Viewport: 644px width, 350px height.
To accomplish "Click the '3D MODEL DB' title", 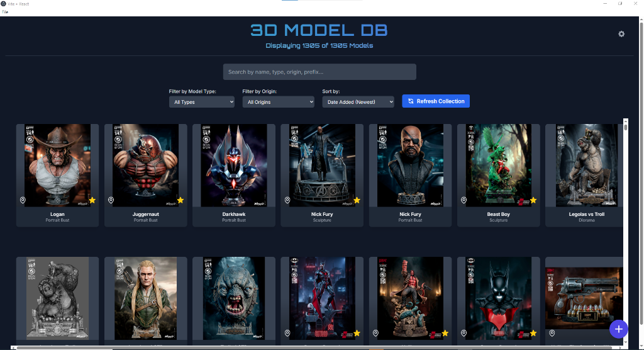I will pos(319,30).
